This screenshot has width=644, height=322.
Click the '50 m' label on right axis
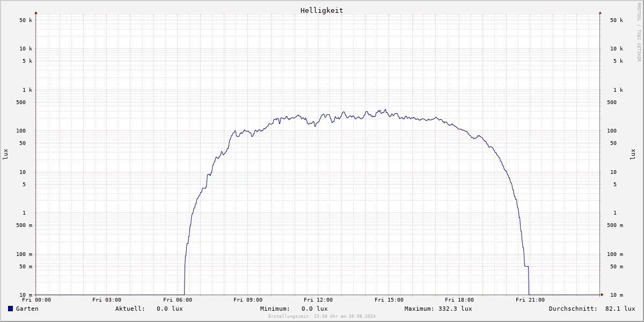pos(617,267)
